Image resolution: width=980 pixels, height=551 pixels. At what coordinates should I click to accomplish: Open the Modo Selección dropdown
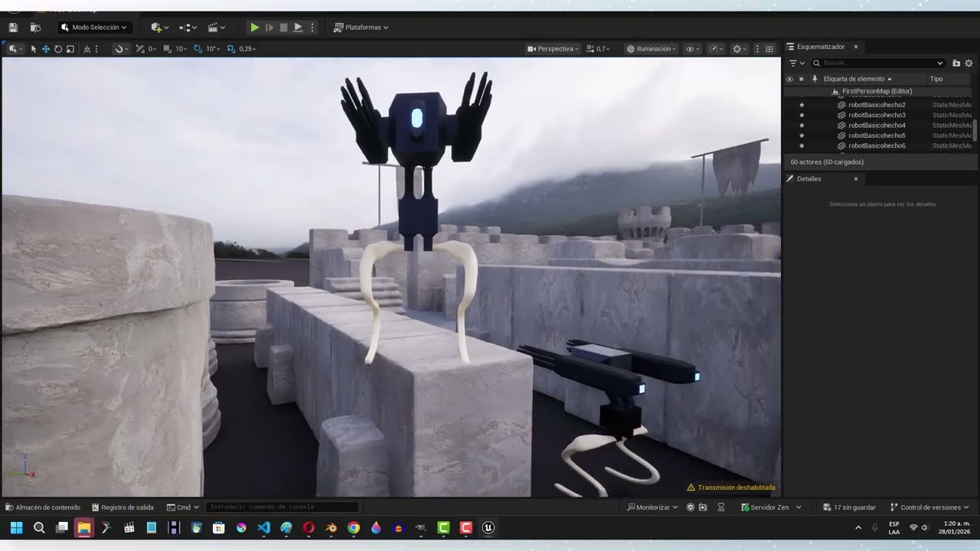coord(94,28)
